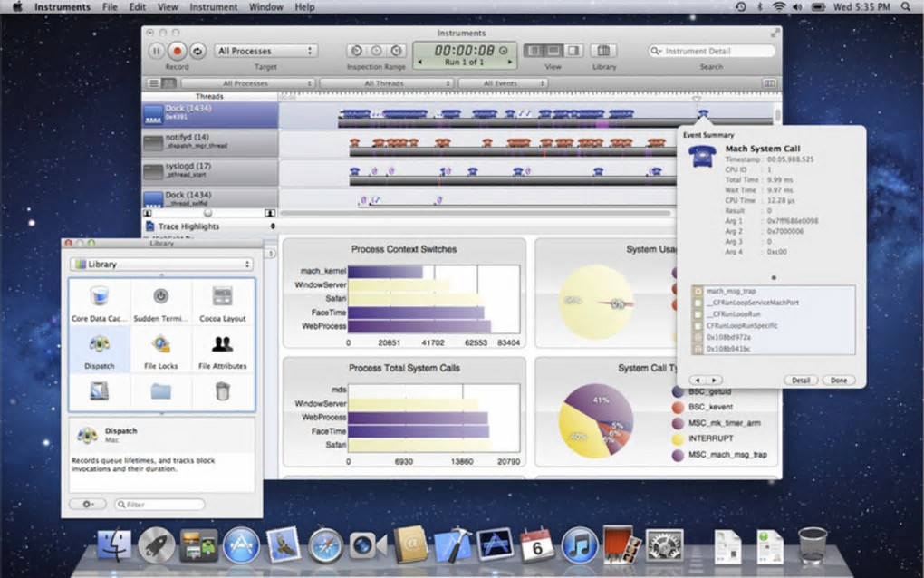Screen dimensions: 924x578
Task: Select the __CFRunLoopRun stack frame
Action: [773, 314]
